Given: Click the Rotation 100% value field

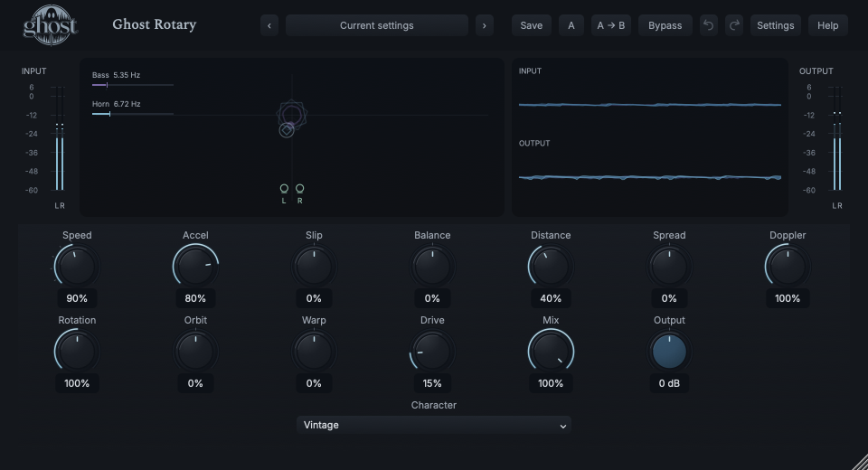Looking at the screenshot, I should (x=77, y=383).
